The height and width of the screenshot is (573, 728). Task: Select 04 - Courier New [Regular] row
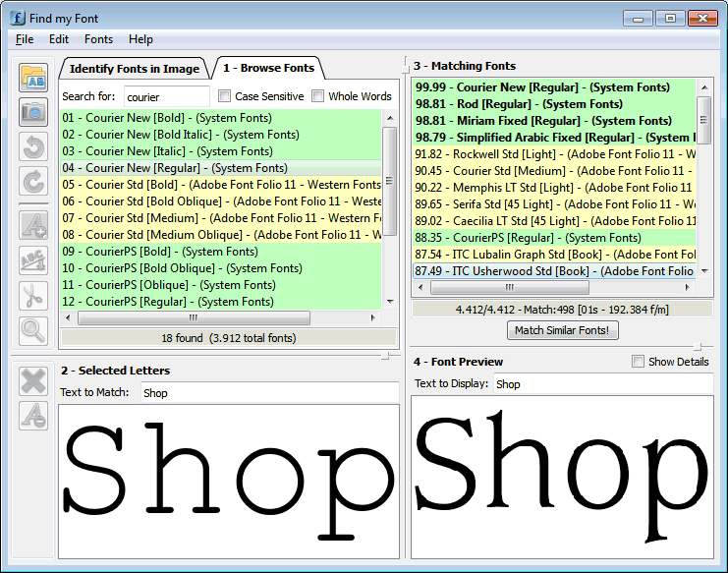[221, 168]
